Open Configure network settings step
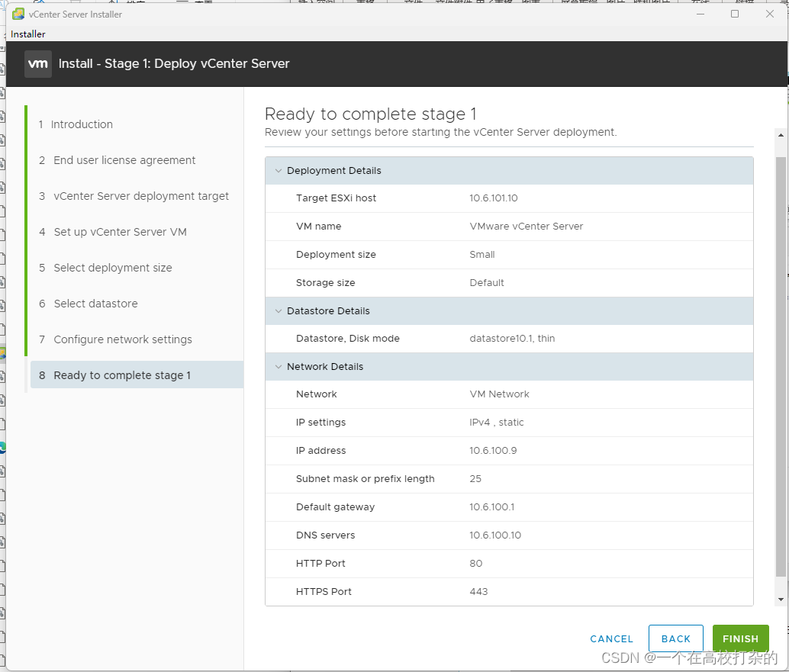Viewport: 789px width, 672px height. click(116, 339)
